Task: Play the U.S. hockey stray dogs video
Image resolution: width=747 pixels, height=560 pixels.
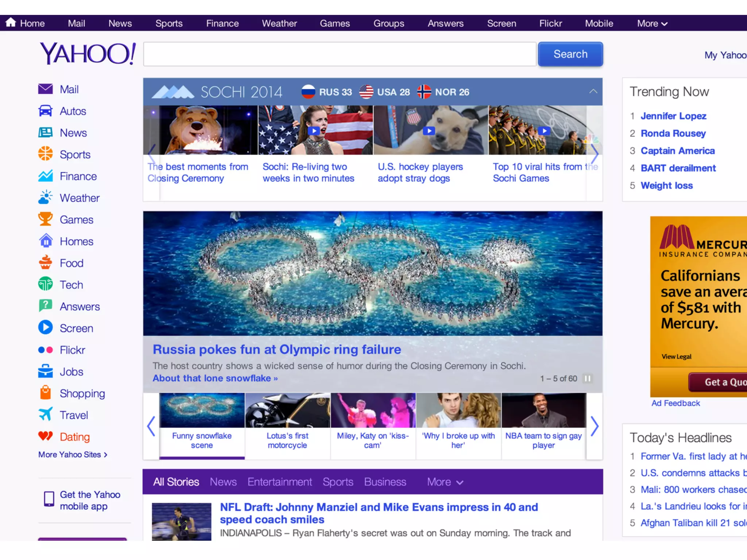Action: (x=429, y=131)
